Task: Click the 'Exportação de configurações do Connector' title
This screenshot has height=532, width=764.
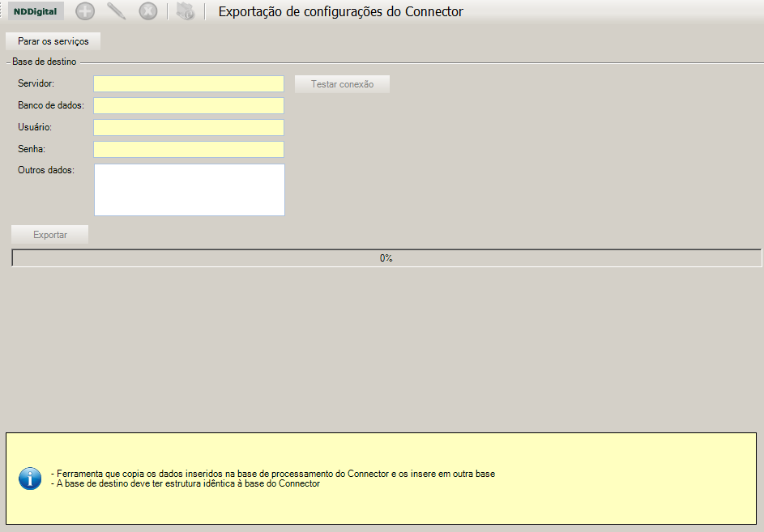Action: (x=340, y=11)
